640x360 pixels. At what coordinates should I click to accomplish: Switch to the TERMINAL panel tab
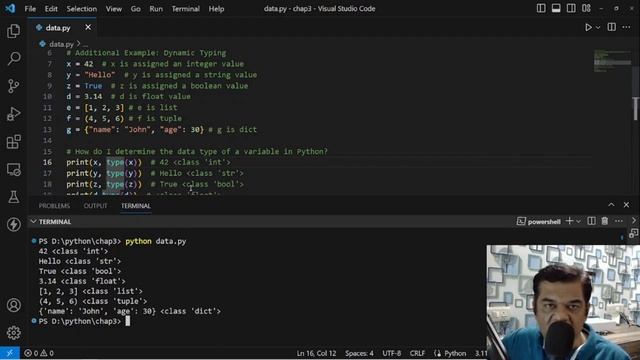(136, 206)
